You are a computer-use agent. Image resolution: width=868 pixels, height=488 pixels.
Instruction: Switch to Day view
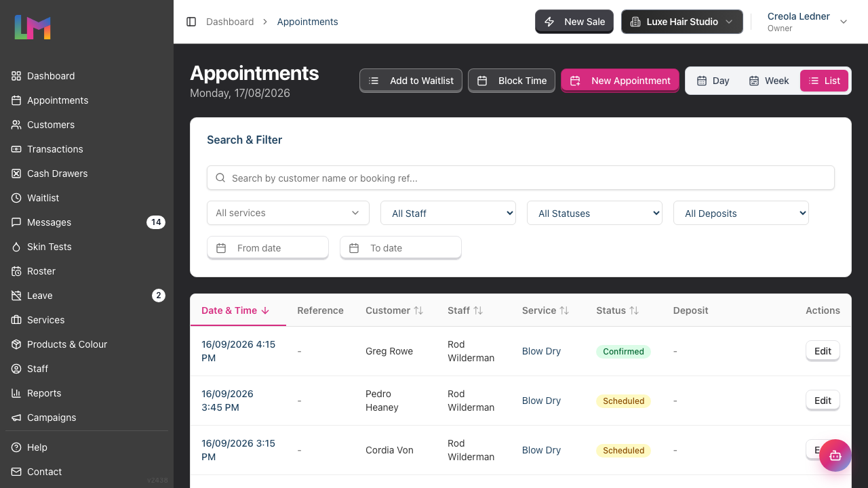(713, 81)
